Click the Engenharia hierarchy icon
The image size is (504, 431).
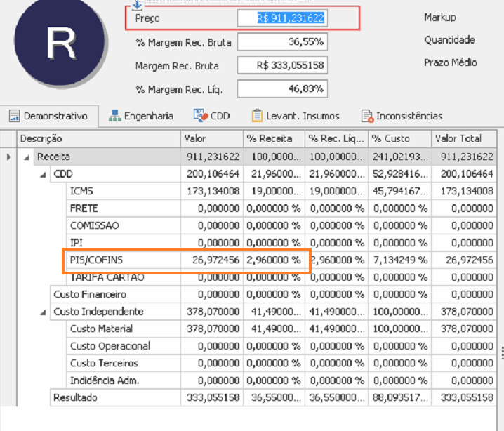click(114, 116)
